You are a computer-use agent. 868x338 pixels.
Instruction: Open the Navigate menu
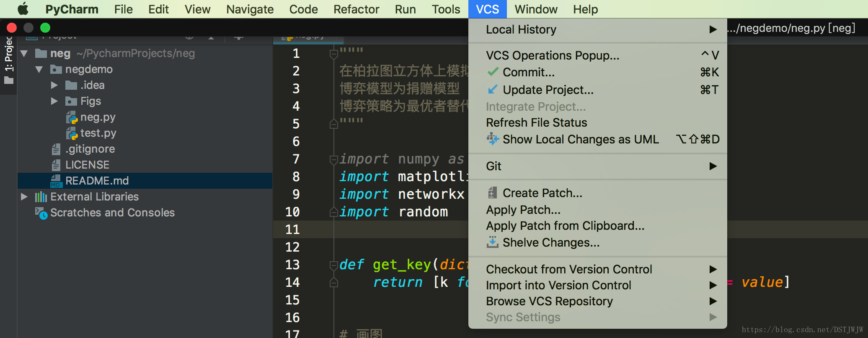[250, 9]
